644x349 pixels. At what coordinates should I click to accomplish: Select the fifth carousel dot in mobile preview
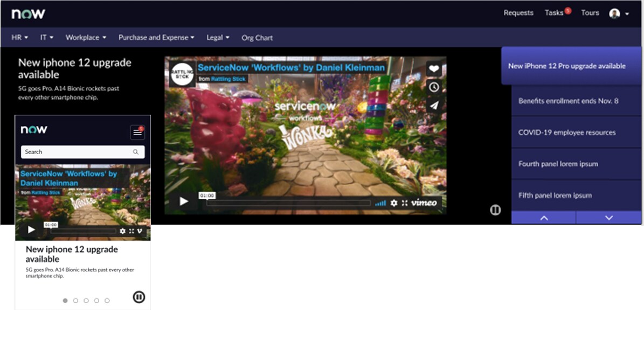[107, 301]
